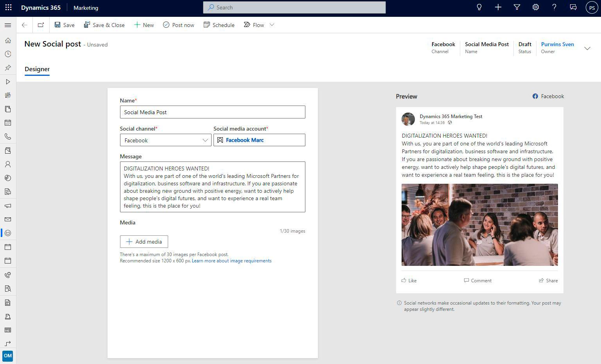
Task: Expand the record header details chevron
Action: 587,48
